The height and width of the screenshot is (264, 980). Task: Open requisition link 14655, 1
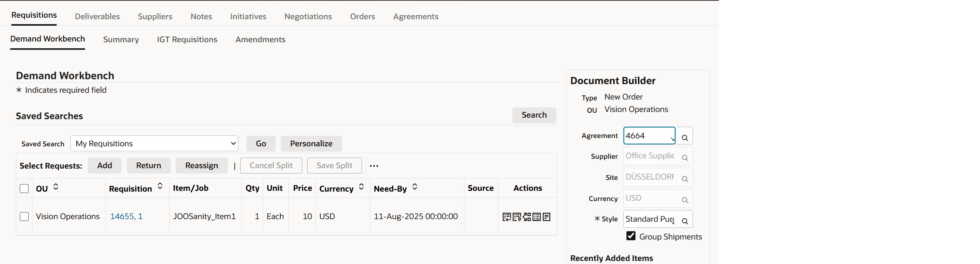(x=126, y=216)
